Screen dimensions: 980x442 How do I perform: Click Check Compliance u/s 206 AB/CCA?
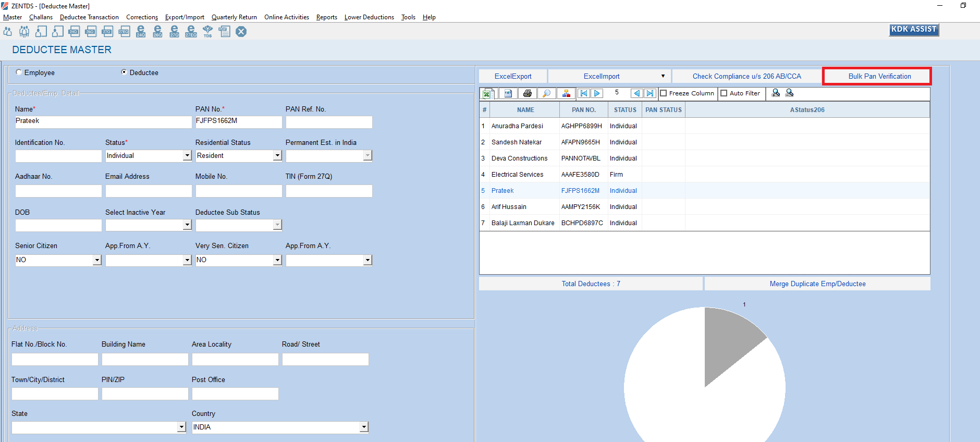coord(746,76)
